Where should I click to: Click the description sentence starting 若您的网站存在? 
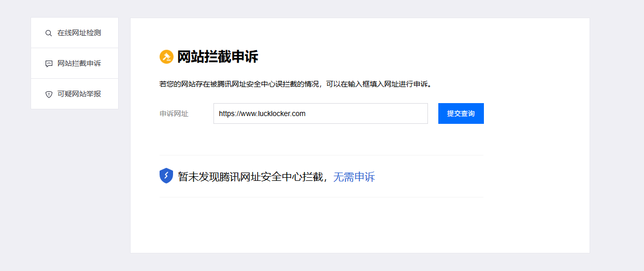tap(295, 84)
